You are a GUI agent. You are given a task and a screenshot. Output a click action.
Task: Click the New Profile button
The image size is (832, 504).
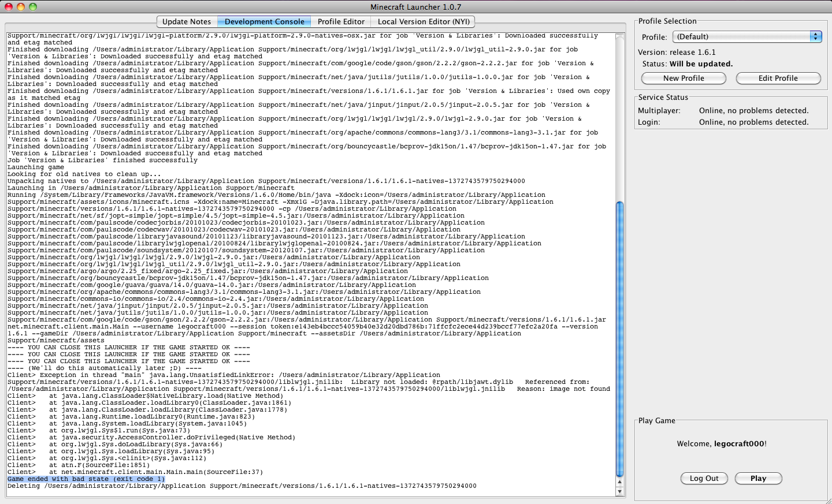click(684, 79)
